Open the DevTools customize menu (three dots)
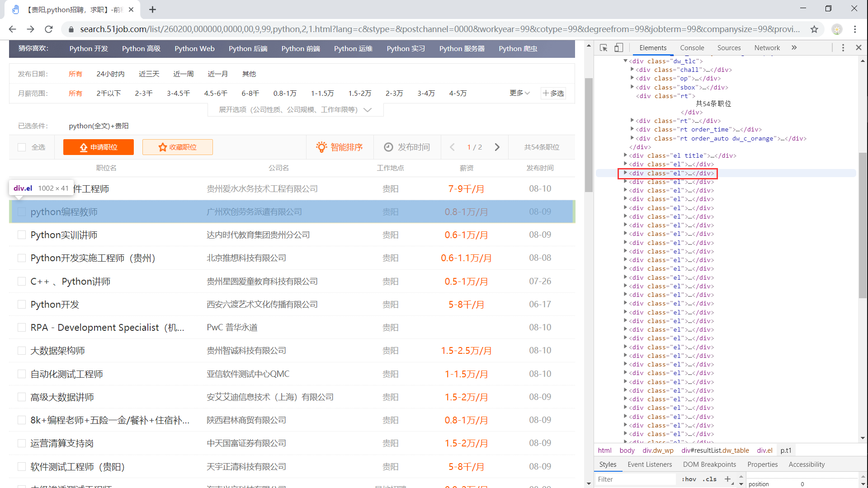Viewport: 868px width, 488px height. [x=843, y=47]
